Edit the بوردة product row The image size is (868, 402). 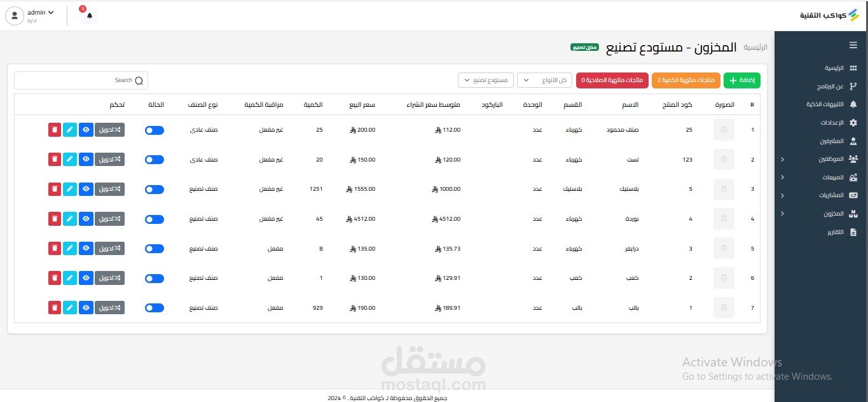pyautogui.click(x=70, y=219)
